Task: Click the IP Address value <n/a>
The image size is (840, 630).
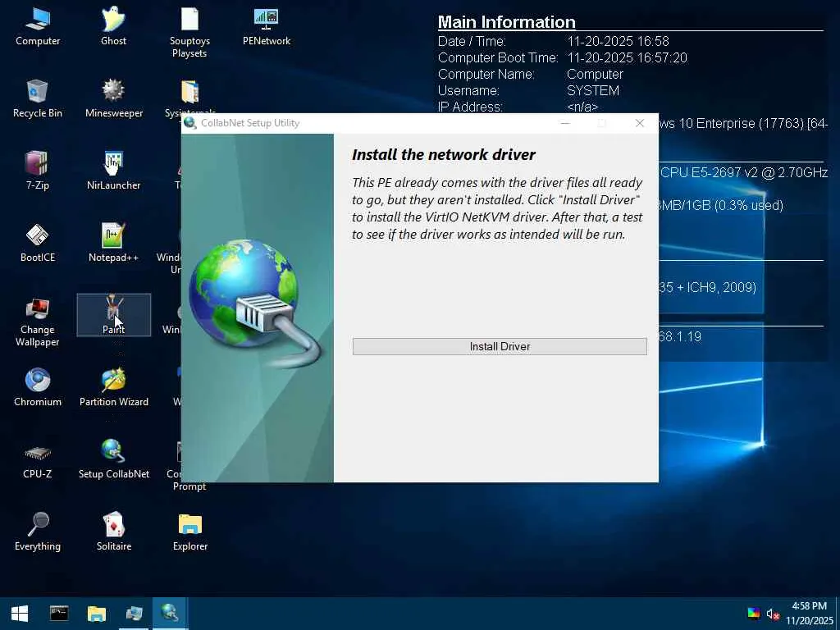Action: 582,107
